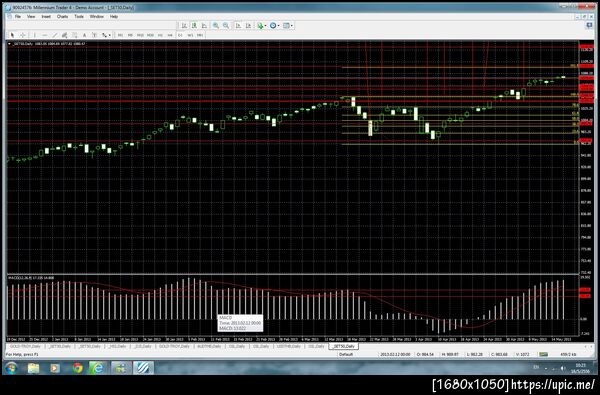Click the chart date time axis

click(293, 339)
